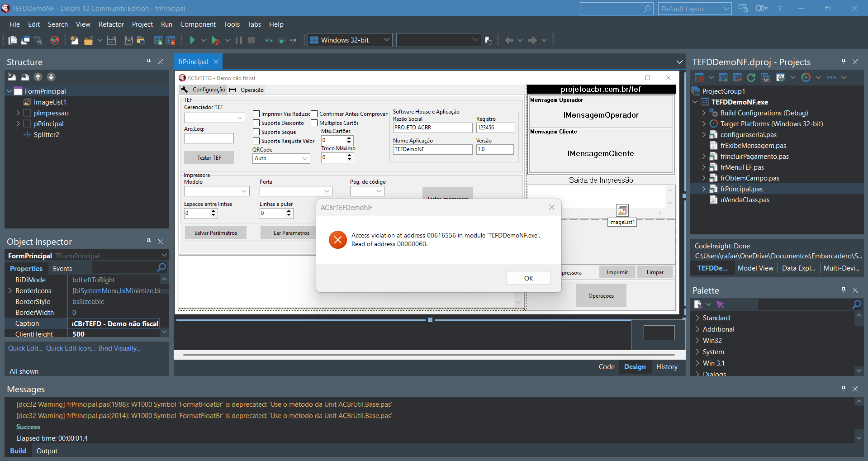Click the circular colored view icon in Projects
Screen dimensions: 868x461
pyautogui.click(x=806, y=77)
